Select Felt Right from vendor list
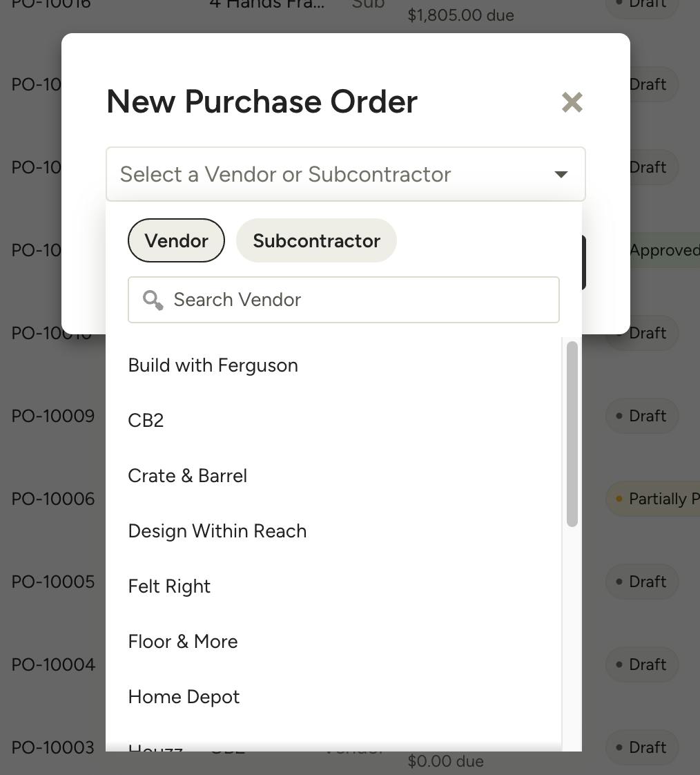 tap(168, 586)
